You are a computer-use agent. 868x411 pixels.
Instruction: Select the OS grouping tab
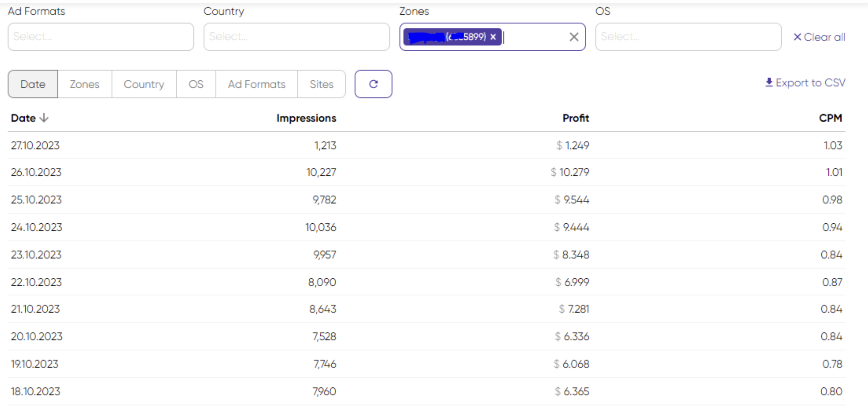pyautogui.click(x=196, y=84)
